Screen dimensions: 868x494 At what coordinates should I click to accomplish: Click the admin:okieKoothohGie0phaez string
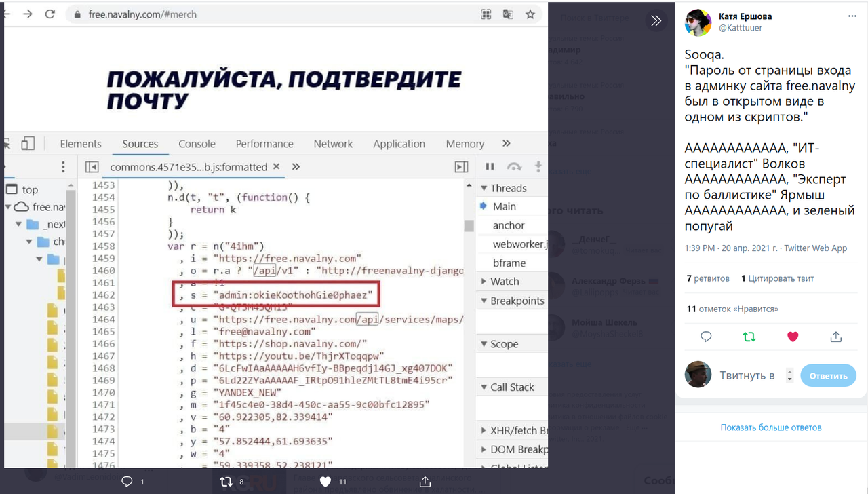[x=293, y=295]
